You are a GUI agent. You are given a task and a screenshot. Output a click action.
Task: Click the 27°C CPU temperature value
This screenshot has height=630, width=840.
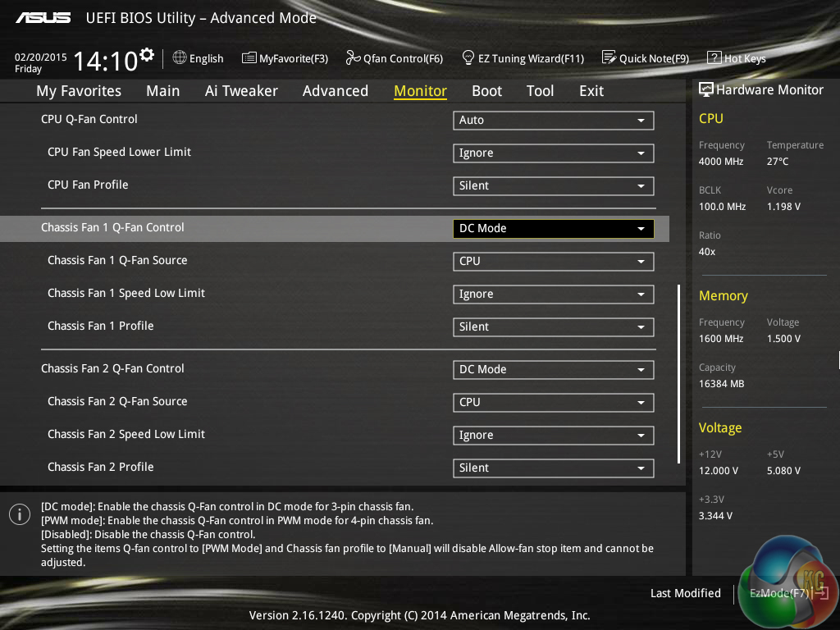point(778,162)
